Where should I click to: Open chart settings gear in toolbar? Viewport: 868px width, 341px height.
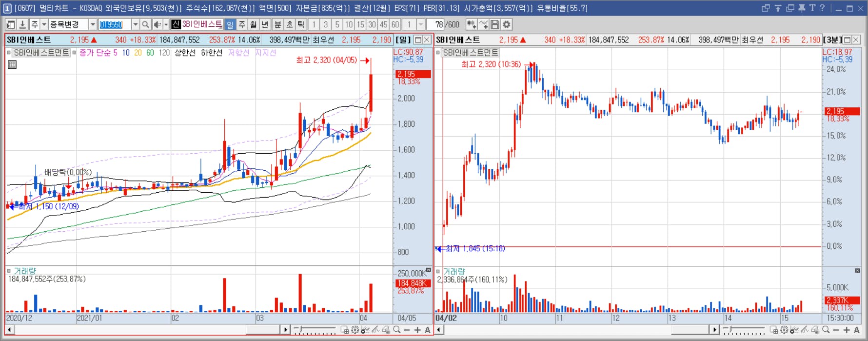507,24
